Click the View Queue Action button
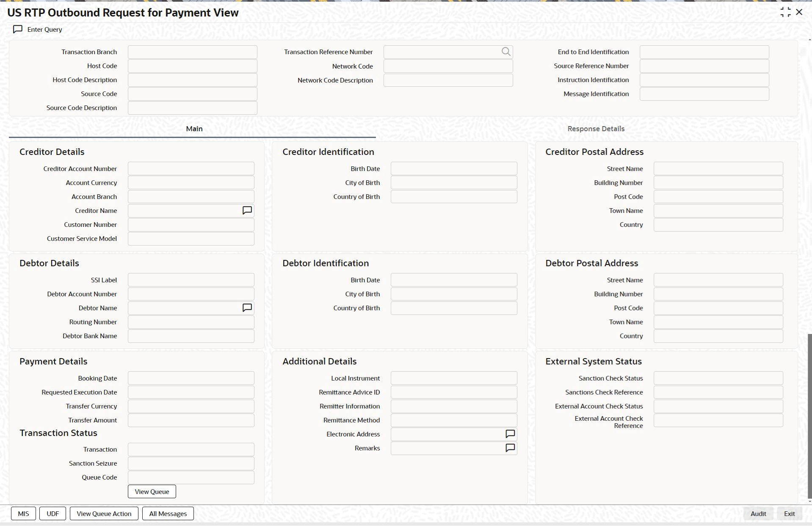Viewport: 812px width, 527px height. pyautogui.click(x=104, y=513)
